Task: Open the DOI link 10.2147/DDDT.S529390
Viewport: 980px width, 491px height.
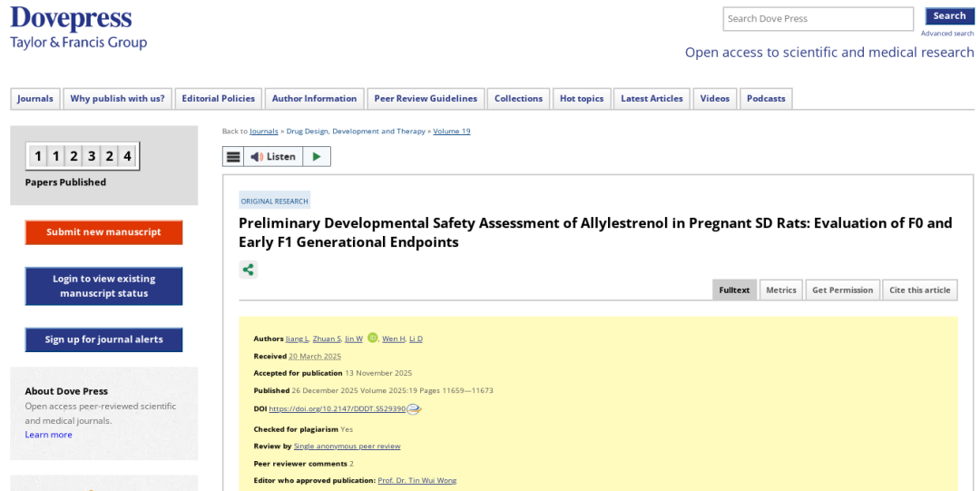Action: pyautogui.click(x=338, y=409)
